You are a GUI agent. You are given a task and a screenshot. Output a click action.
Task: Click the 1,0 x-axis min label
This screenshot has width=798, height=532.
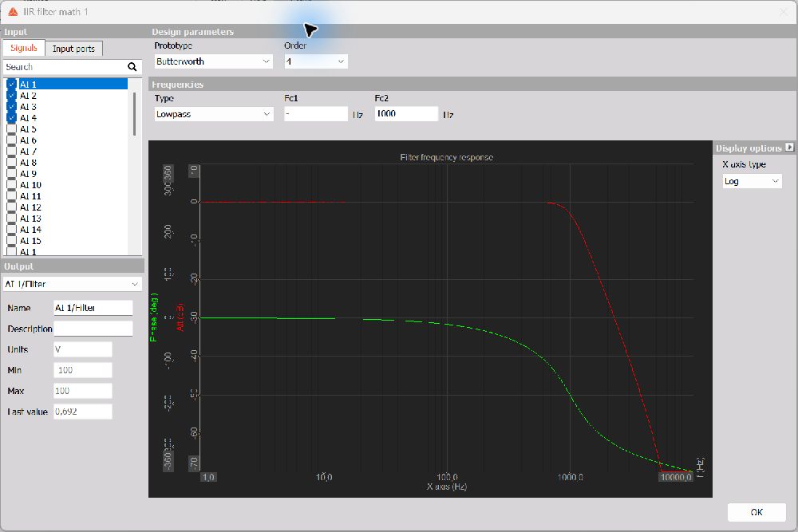coord(208,477)
